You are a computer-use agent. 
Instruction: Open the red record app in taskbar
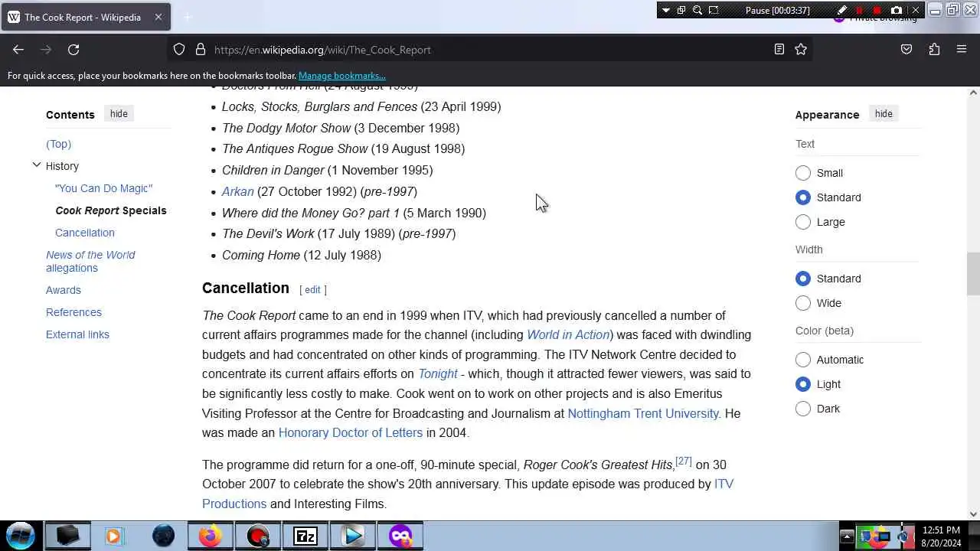(x=258, y=536)
